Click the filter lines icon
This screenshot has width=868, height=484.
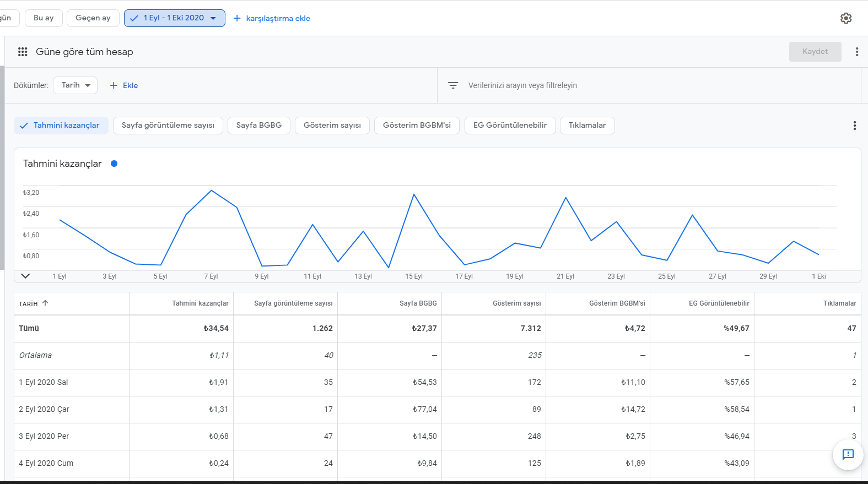coord(453,85)
